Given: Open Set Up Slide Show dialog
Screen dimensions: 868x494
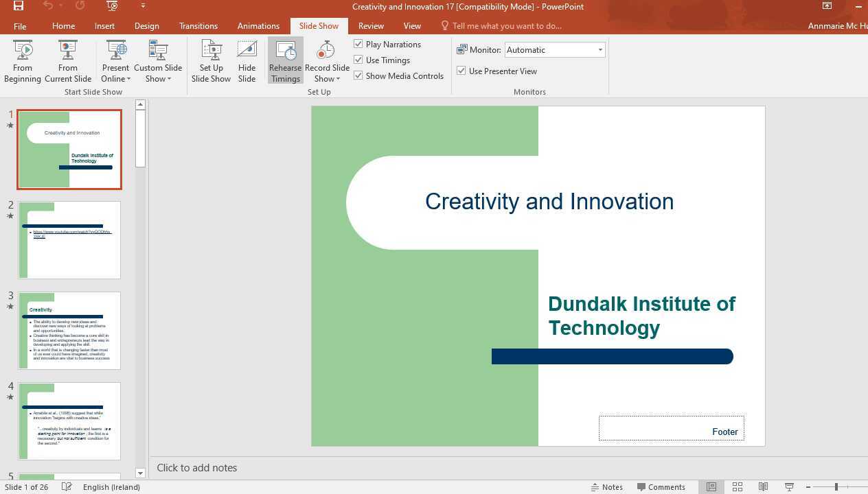Looking at the screenshot, I should tap(211, 61).
